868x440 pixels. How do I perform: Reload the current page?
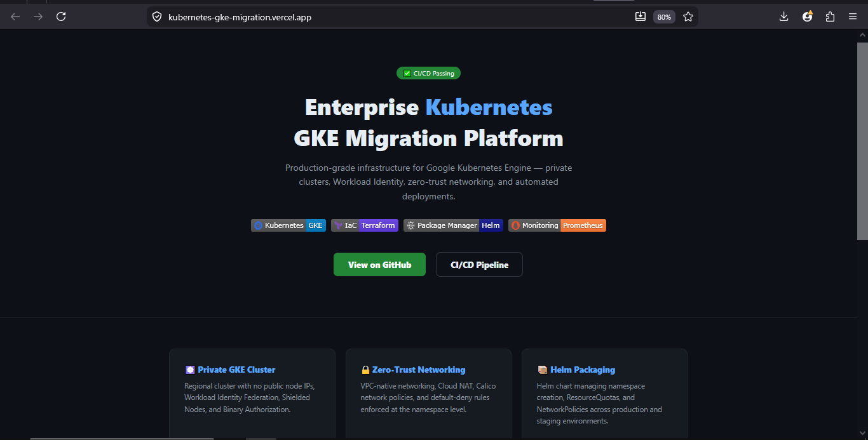[x=61, y=17]
